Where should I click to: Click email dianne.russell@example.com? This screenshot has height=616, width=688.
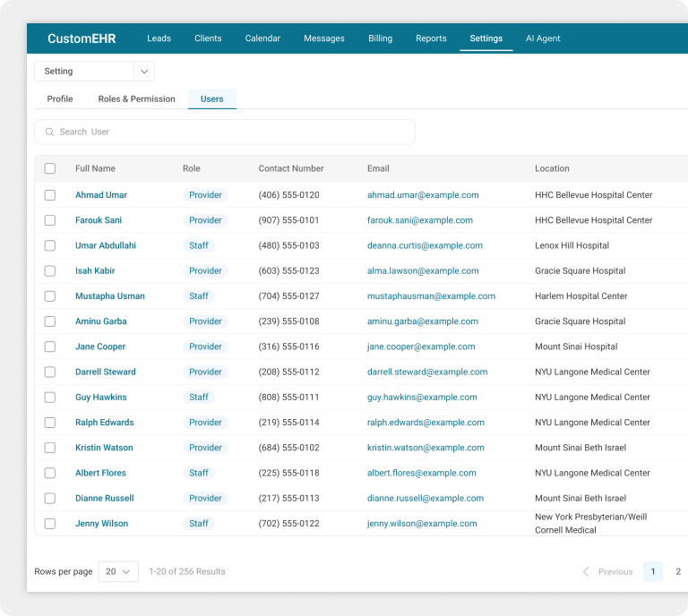click(x=426, y=499)
